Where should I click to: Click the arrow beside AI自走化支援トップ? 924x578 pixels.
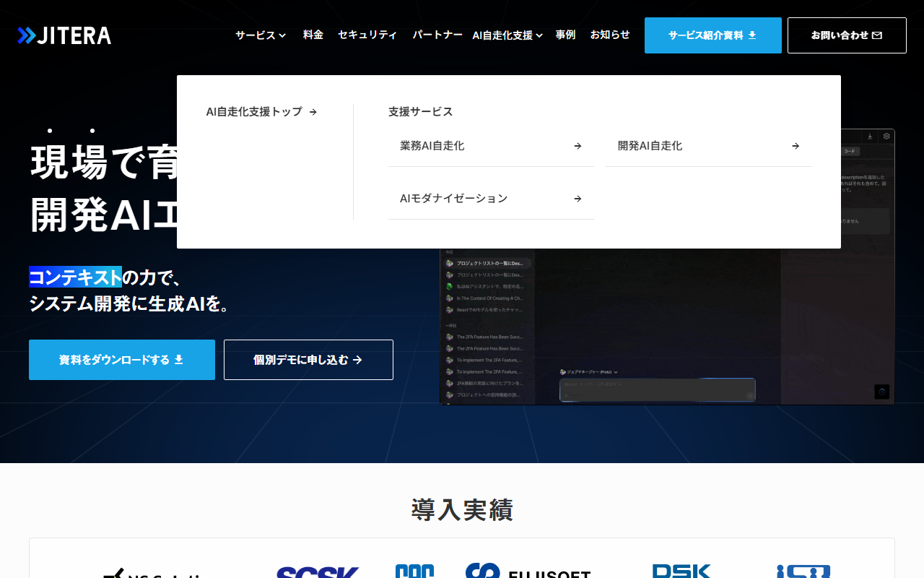click(x=313, y=112)
